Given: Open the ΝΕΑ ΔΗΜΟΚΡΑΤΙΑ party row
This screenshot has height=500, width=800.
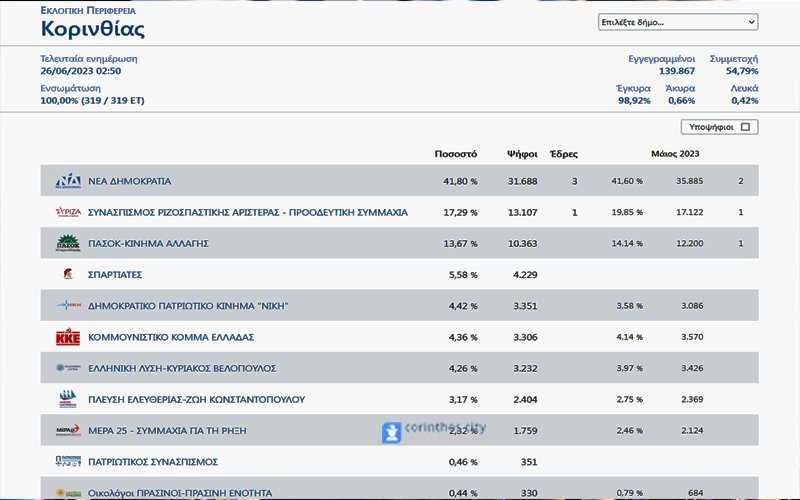Looking at the screenshot, I should [399, 181].
